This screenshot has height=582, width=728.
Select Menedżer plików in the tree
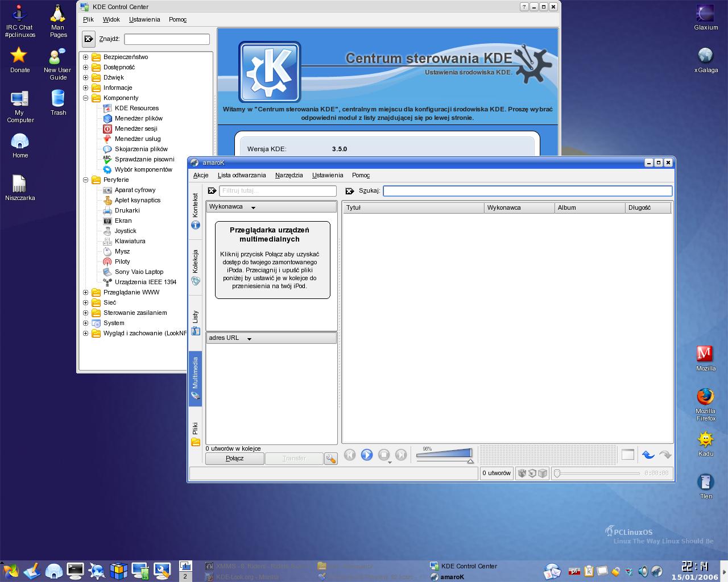tap(138, 118)
